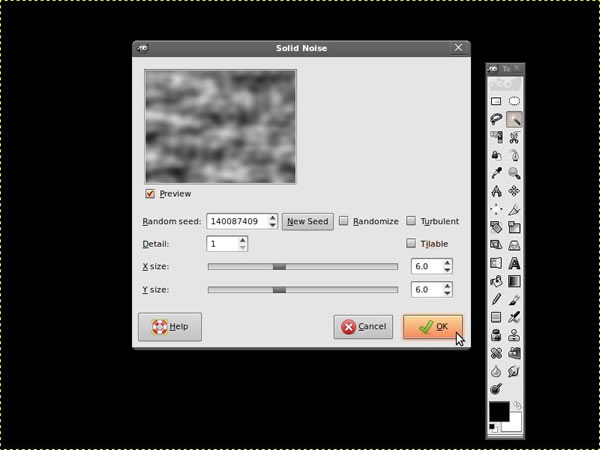Select the Blend gradient tool

514,281
